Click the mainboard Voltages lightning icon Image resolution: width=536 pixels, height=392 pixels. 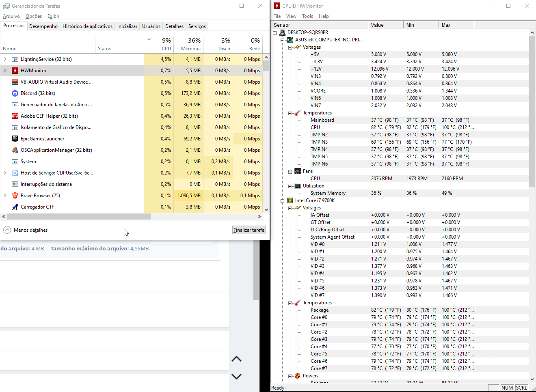298,47
